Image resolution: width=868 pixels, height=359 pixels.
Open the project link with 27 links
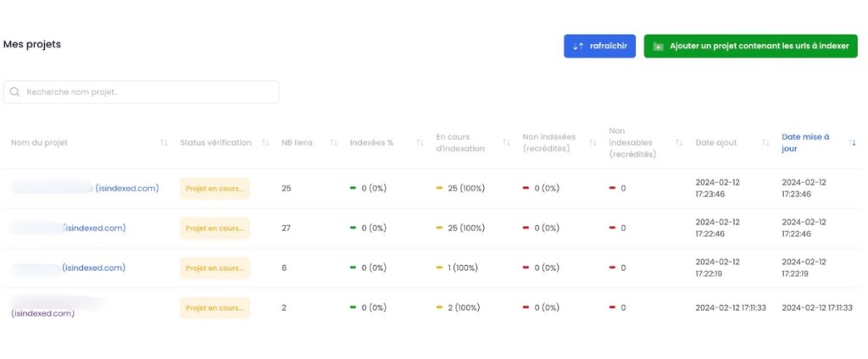click(94, 228)
